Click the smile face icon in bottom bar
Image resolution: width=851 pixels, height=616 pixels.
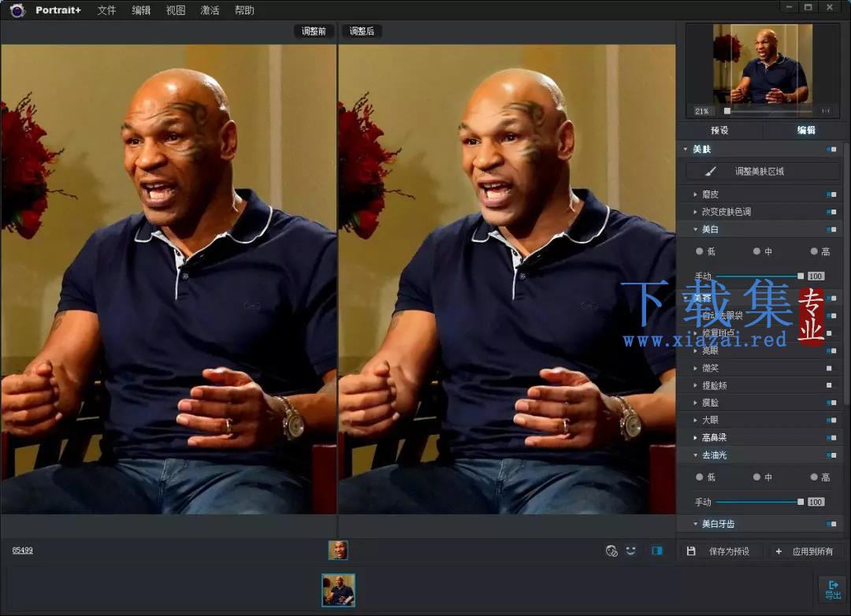630,551
